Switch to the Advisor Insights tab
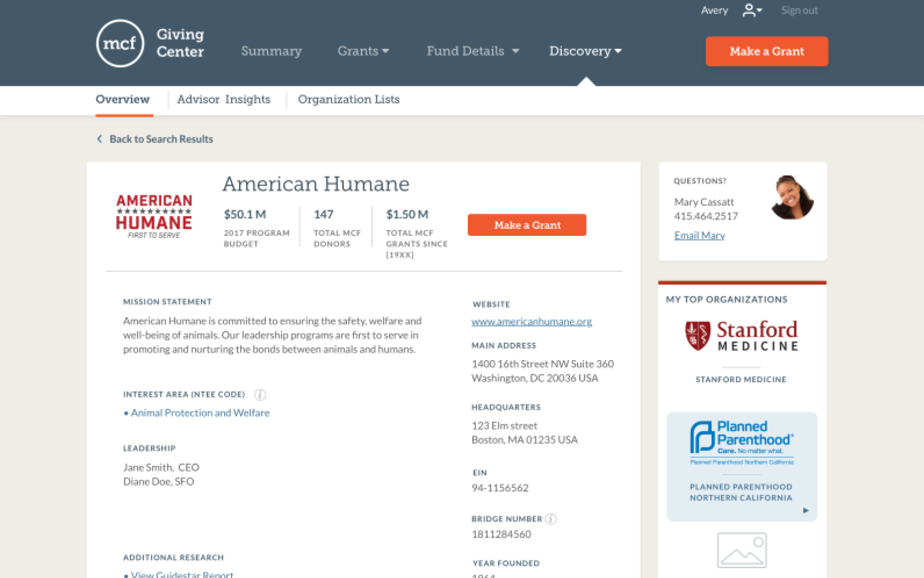Image resolution: width=924 pixels, height=578 pixels. coord(223,99)
